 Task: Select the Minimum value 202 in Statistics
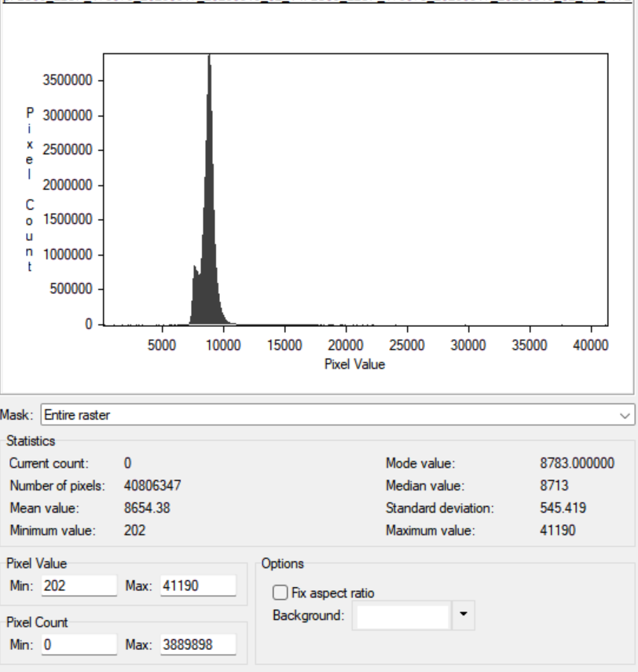pos(134,531)
